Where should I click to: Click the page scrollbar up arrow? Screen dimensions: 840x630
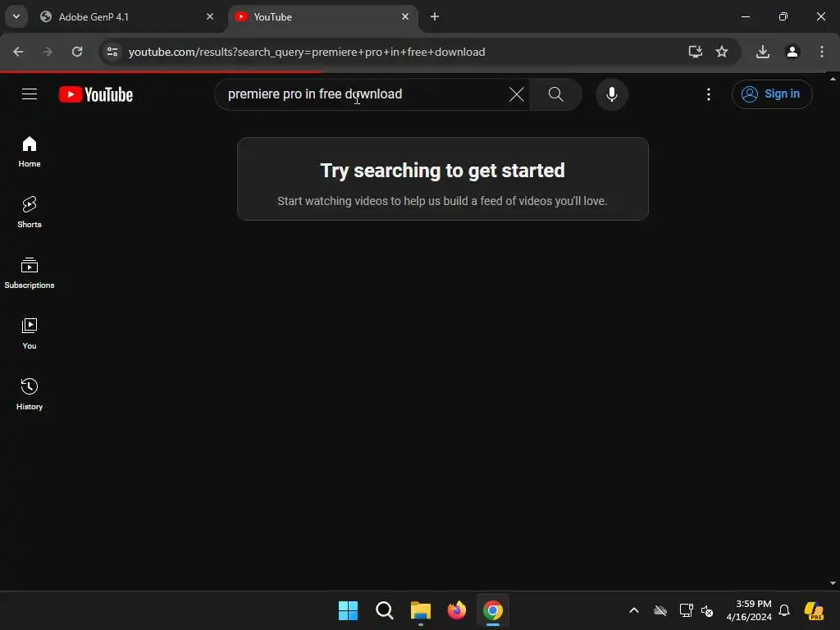(x=833, y=79)
